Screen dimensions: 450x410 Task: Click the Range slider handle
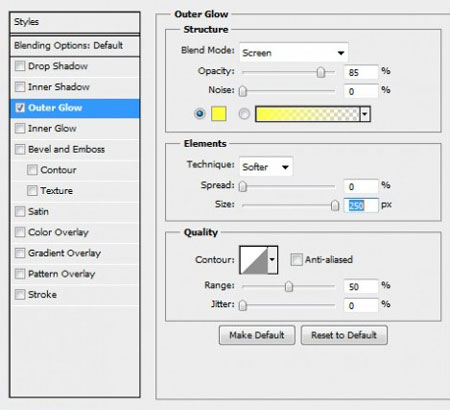tap(289, 286)
